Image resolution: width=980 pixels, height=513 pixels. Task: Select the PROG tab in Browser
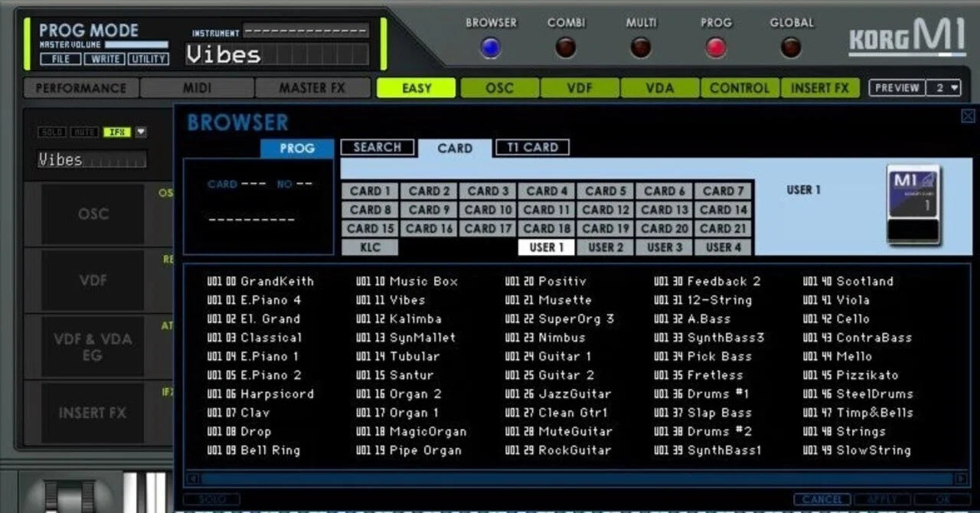coord(297,149)
